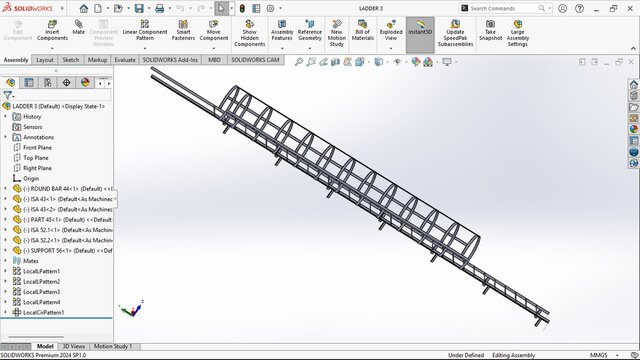Open Large Assembly Settings

click(x=518, y=33)
